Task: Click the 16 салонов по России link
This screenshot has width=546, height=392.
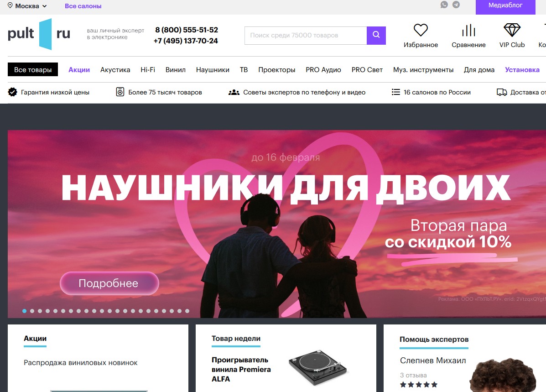Action: (437, 92)
